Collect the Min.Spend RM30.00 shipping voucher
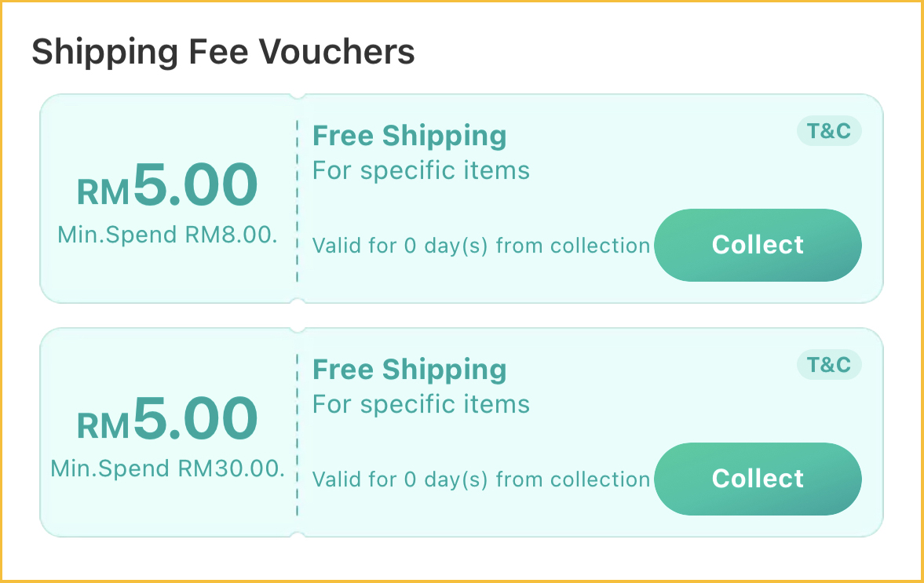Viewport: 924px width, 583px height. click(x=758, y=479)
